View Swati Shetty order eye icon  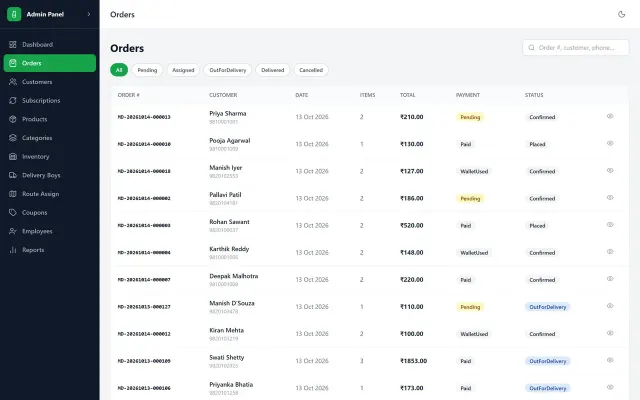610,360
